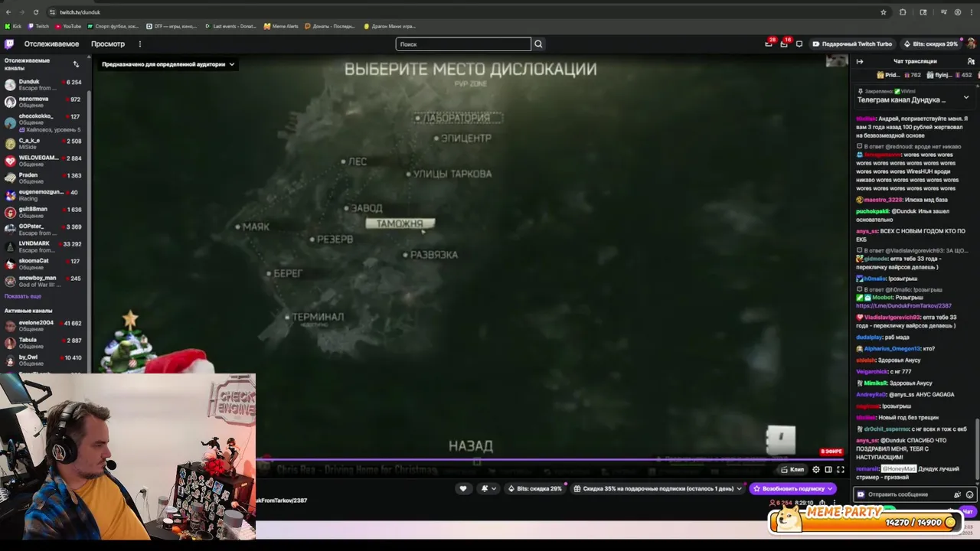The width and height of the screenshot is (980, 551).
Task: Click Bits: скидка 29% in top navigation
Action: click(930, 44)
